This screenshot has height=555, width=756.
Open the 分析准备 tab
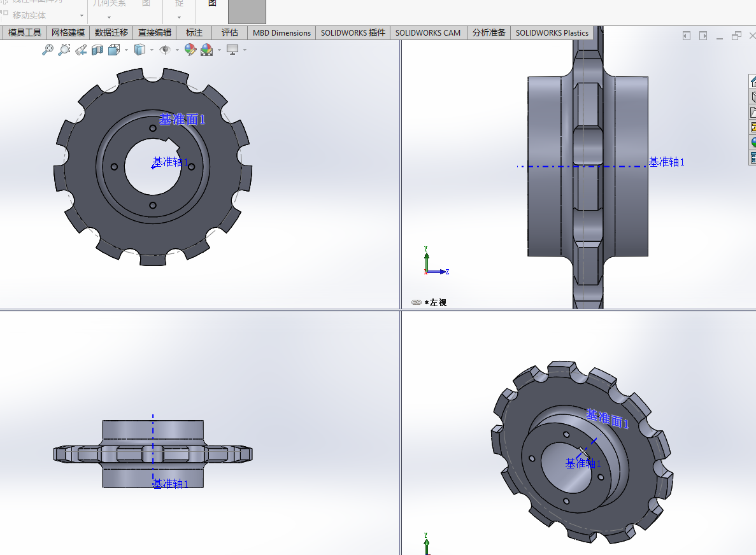pos(489,32)
